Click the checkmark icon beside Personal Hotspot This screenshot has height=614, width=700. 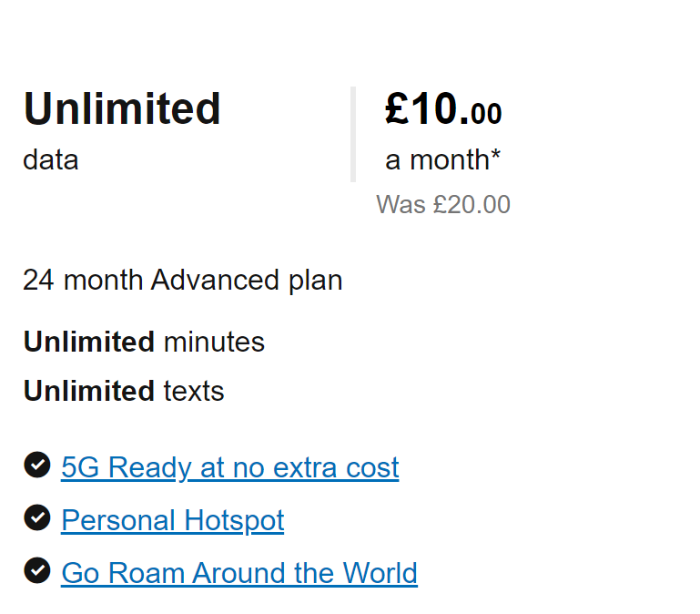coord(37,517)
